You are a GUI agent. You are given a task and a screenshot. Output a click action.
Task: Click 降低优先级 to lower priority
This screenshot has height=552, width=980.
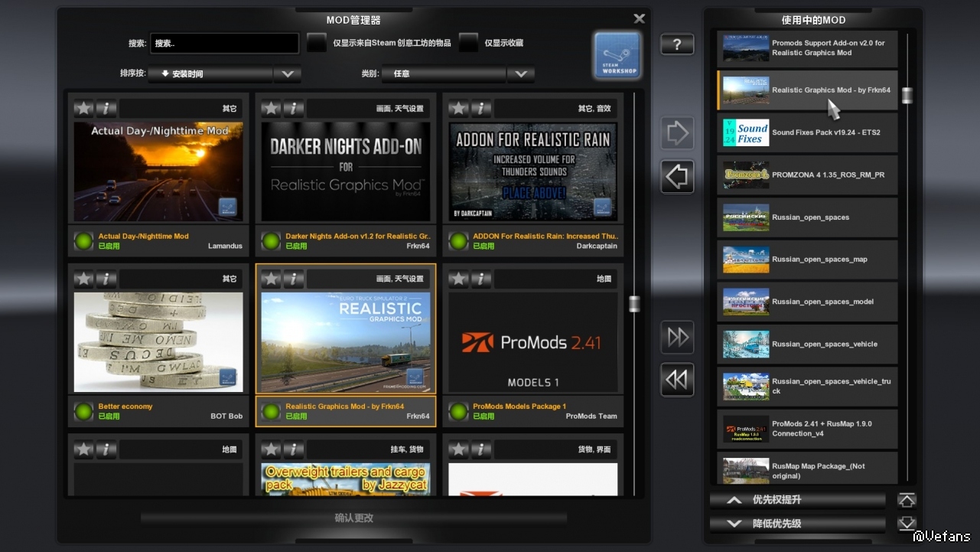[x=798, y=524]
